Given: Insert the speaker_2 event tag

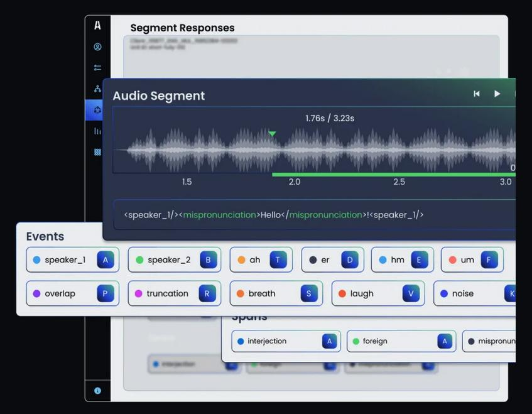Looking at the screenshot, I should (174, 260).
